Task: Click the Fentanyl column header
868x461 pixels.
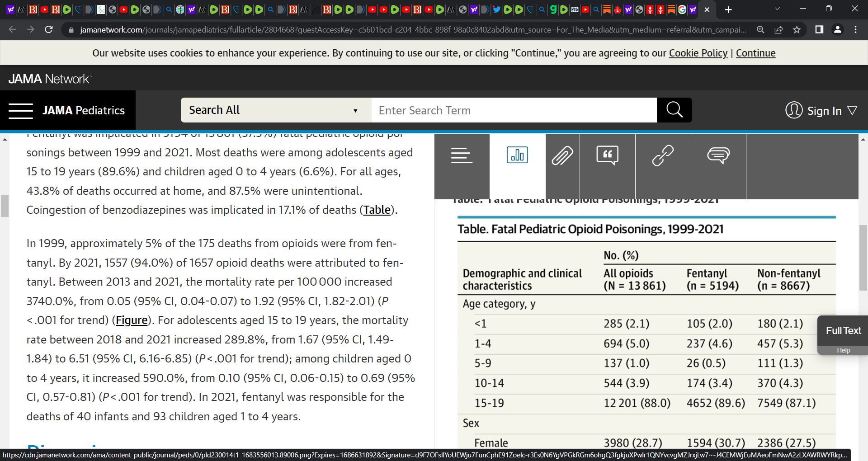Action: pyautogui.click(x=712, y=279)
